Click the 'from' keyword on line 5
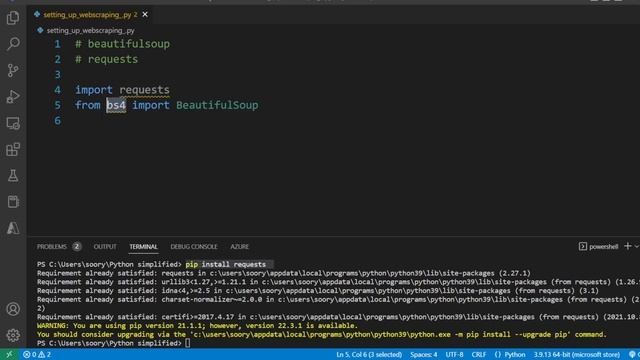Screen dimensions: 640x360 tap(87, 105)
